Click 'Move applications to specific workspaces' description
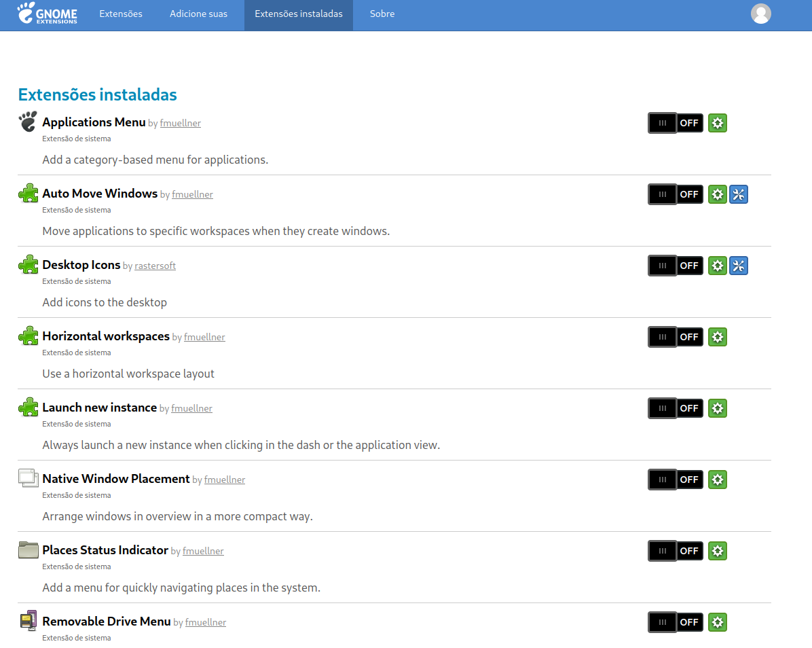 pos(216,231)
